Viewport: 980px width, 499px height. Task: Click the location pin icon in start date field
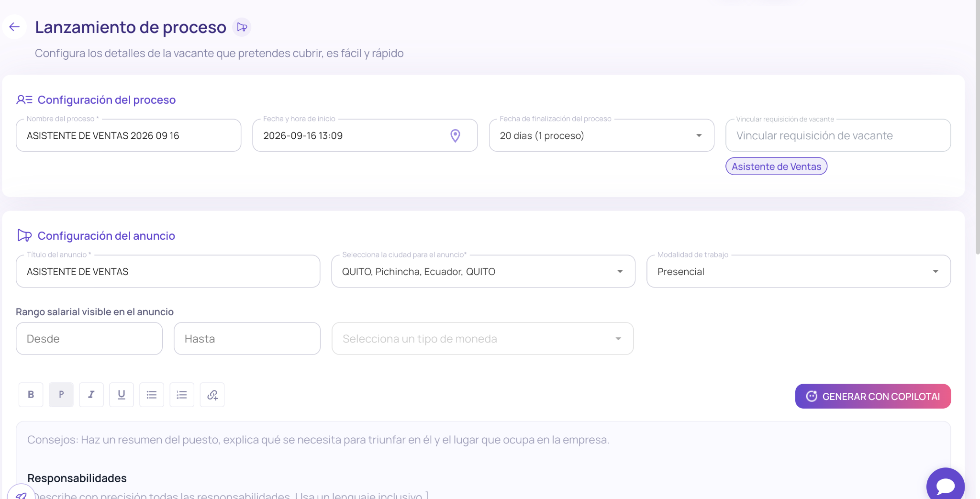(x=455, y=136)
